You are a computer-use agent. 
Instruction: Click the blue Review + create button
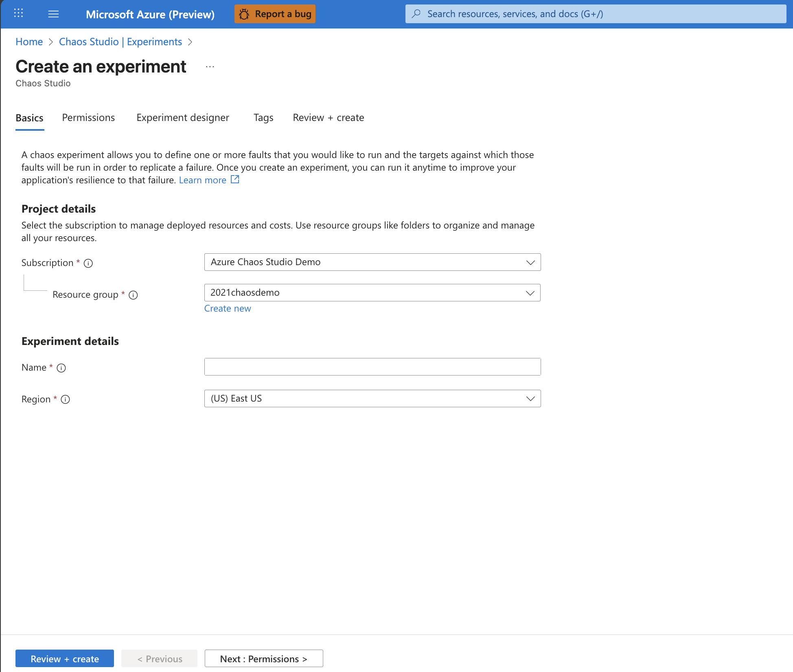(x=65, y=659)
